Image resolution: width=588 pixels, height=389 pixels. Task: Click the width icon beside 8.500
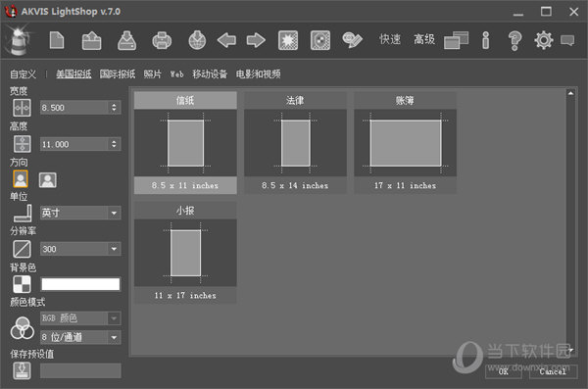(22, 108)
